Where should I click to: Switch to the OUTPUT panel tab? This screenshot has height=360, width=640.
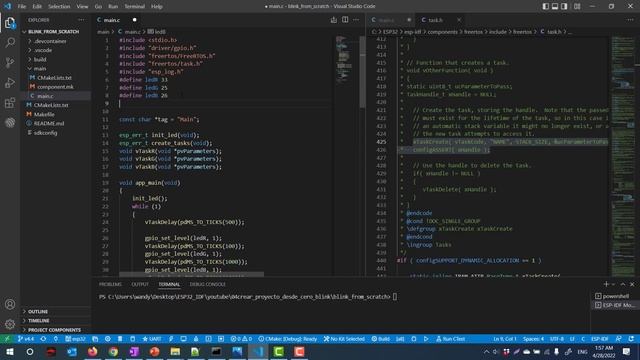point(140,284)
